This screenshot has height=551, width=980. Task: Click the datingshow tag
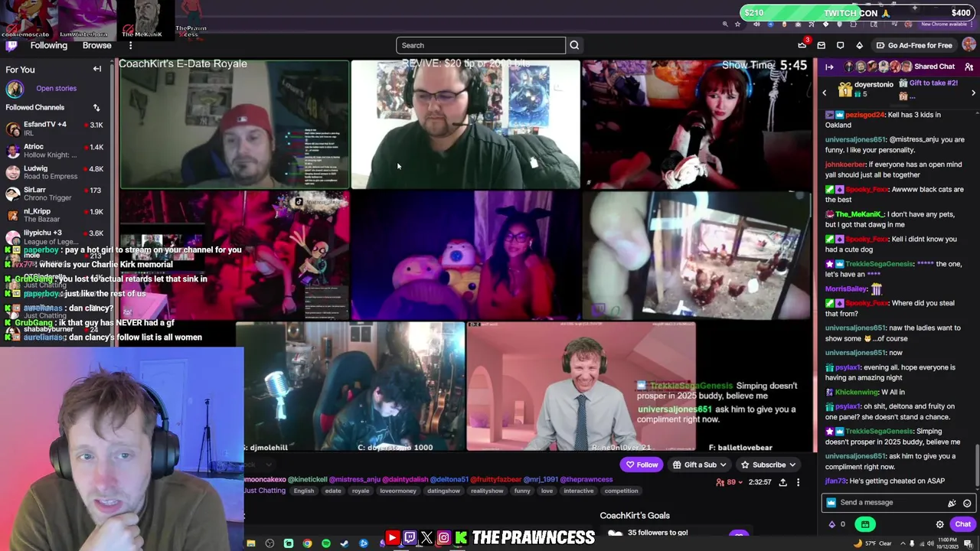coord(443,491)
